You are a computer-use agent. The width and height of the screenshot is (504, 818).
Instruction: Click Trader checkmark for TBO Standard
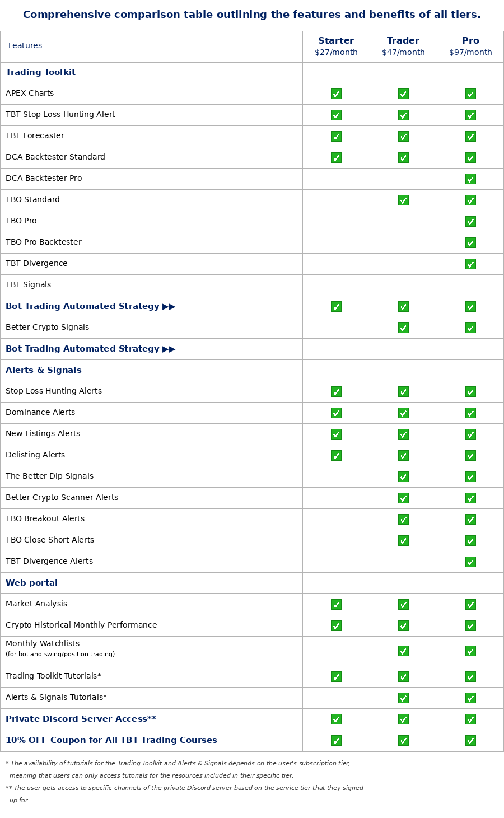[403, 200]
